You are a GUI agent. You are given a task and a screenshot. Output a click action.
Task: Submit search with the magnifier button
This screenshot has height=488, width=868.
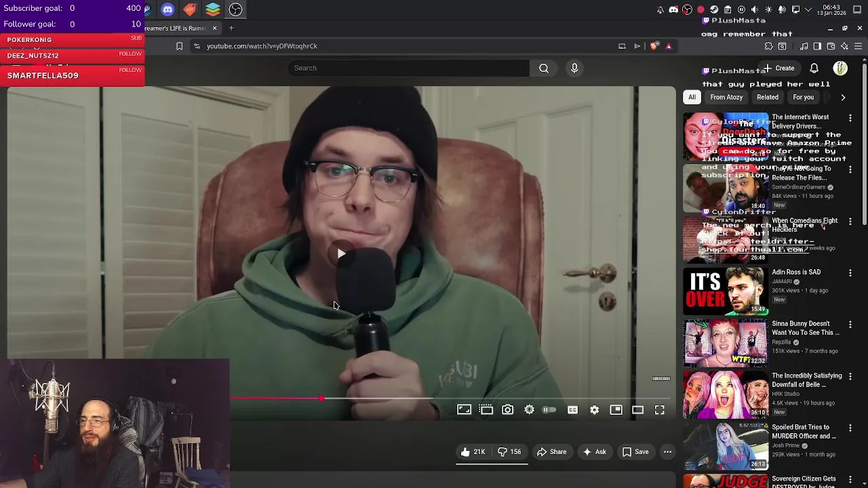(544, 68)
